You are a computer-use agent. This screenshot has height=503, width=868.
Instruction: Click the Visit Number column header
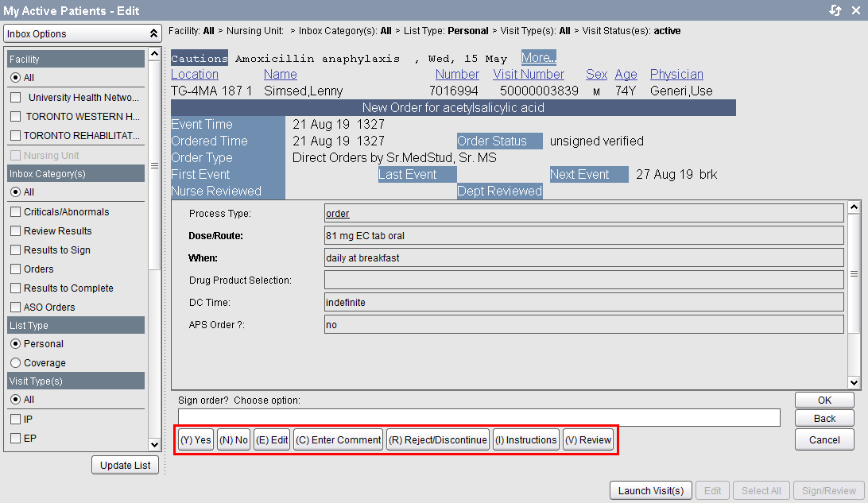point(529,75)
